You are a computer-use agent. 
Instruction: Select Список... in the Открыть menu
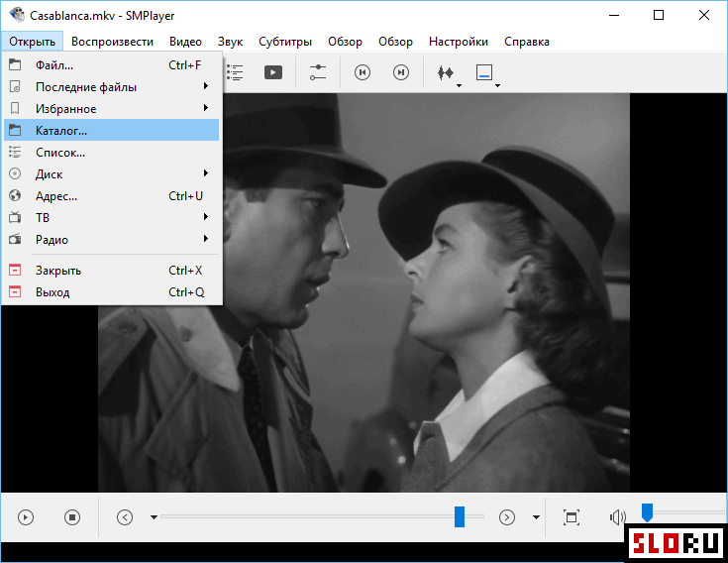click(111, 152)
